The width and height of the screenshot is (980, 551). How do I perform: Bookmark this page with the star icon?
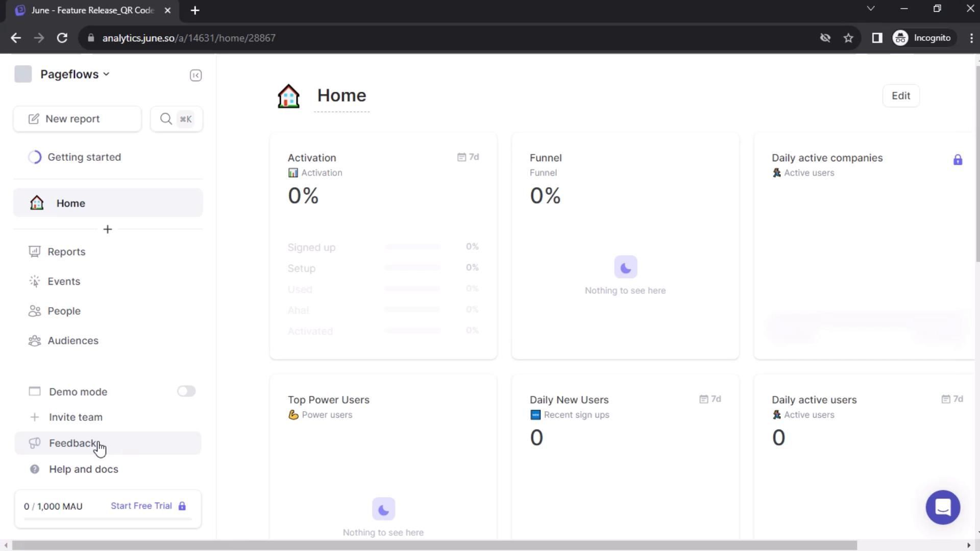(x=848, y=38)
